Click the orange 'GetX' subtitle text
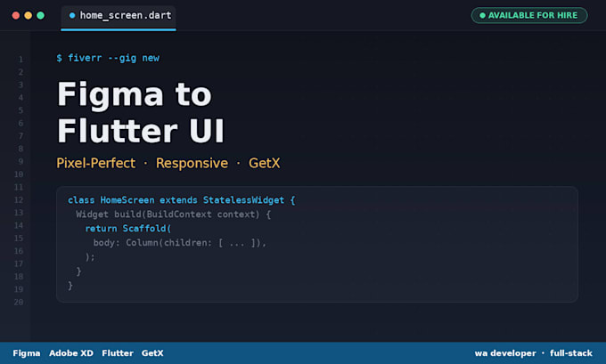This screenshot has width=606, height=364. [265, 163]
